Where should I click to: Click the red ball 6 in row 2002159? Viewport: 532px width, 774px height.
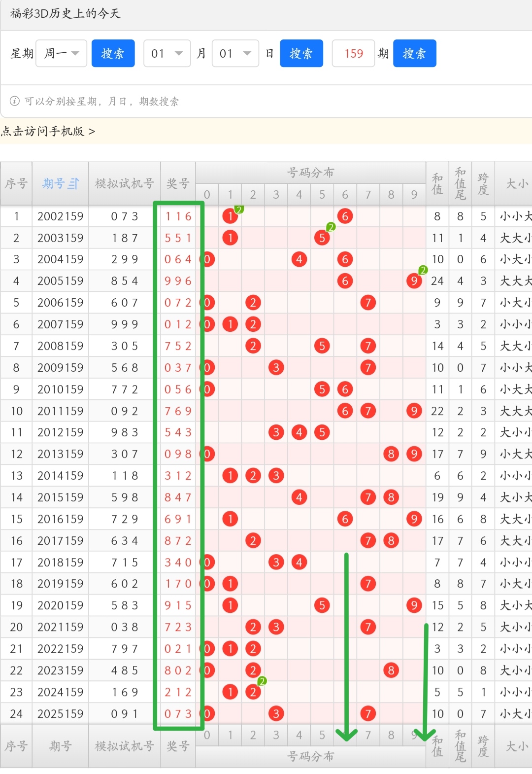click(x=345, y=216)
